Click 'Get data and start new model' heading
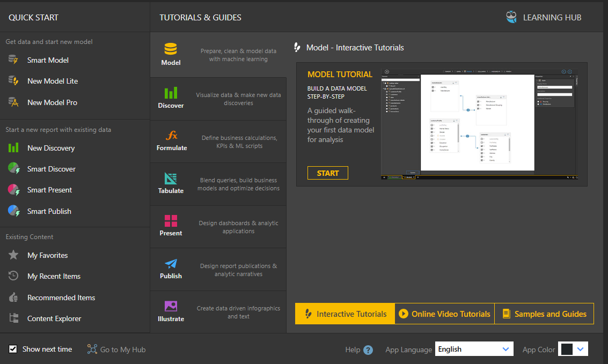Image resolution: width=608 pixels, height=364 pixels. click(x=49, y=41)
